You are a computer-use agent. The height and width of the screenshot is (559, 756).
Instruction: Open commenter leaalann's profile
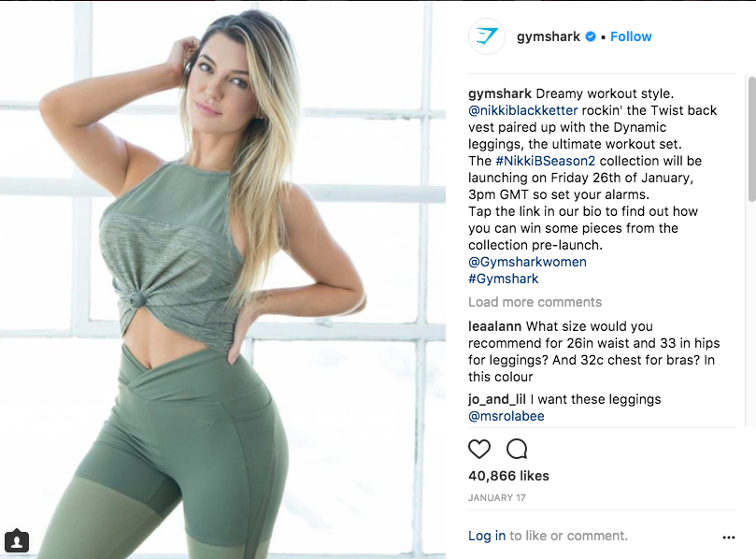point(494,326)
